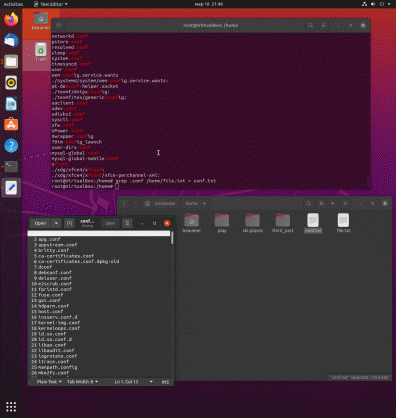Go back in the Files window
This screenshot has height=418, width=396.
coord(124,203)
